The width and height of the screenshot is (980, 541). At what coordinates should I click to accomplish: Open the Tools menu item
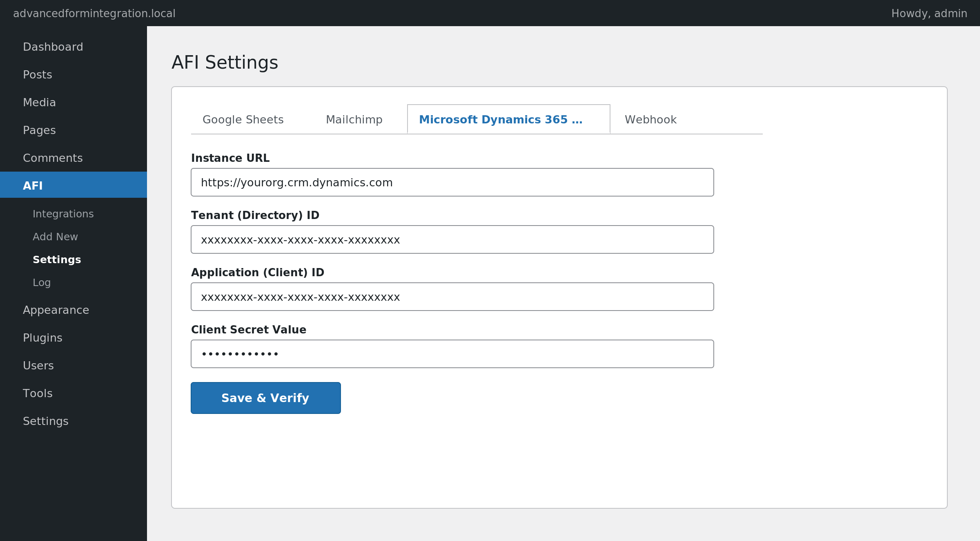click(73, 393)
